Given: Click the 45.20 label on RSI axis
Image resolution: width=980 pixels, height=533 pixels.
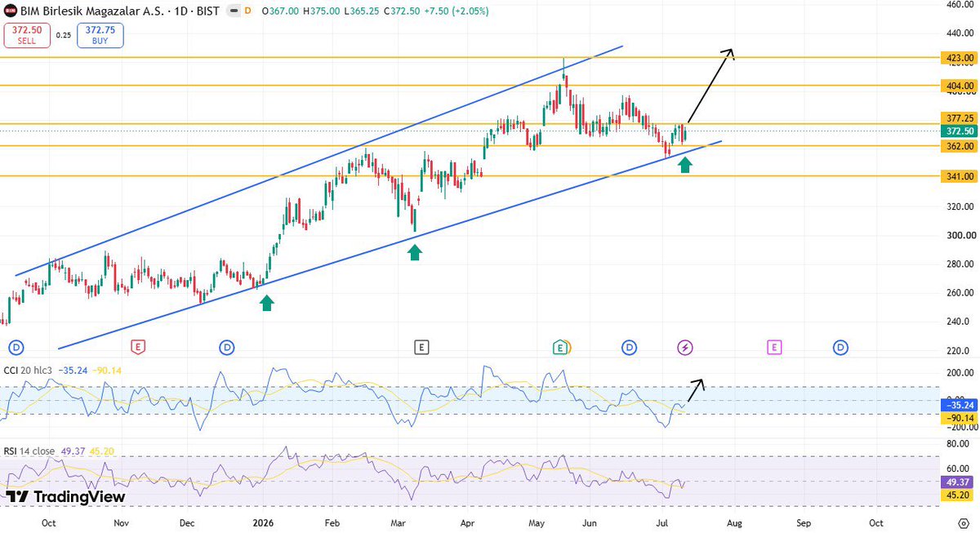Looking at the screenshot, I should [x=957, y=495].
